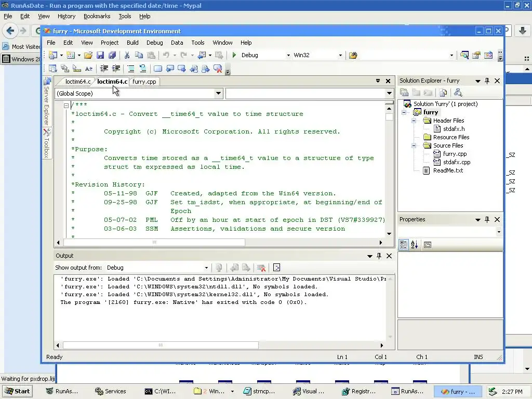Viewport: 532px width, 399px height.
Task: Click the Redo toolbar icon
Action: (183, 55)
